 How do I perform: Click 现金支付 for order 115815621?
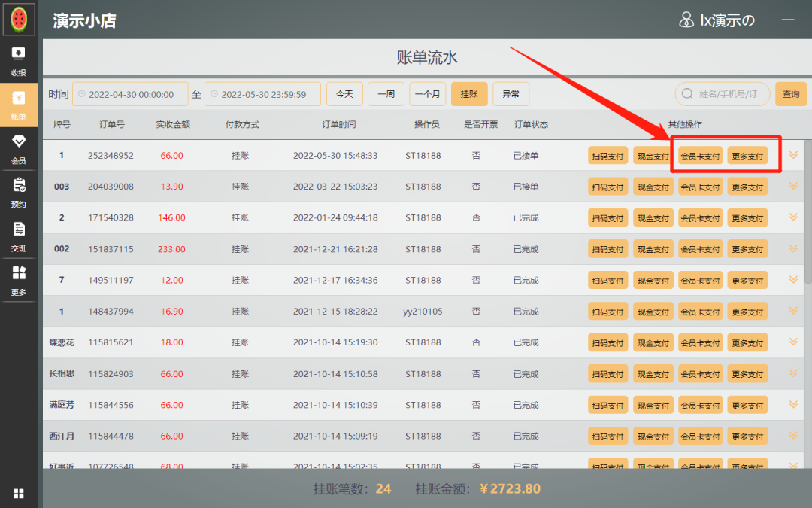[653, 342]
